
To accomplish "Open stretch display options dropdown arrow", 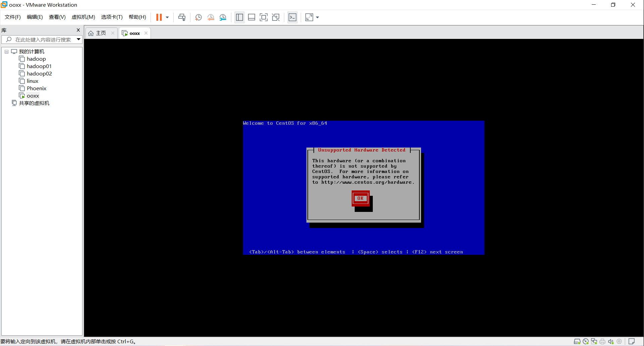I will [317, 17].
